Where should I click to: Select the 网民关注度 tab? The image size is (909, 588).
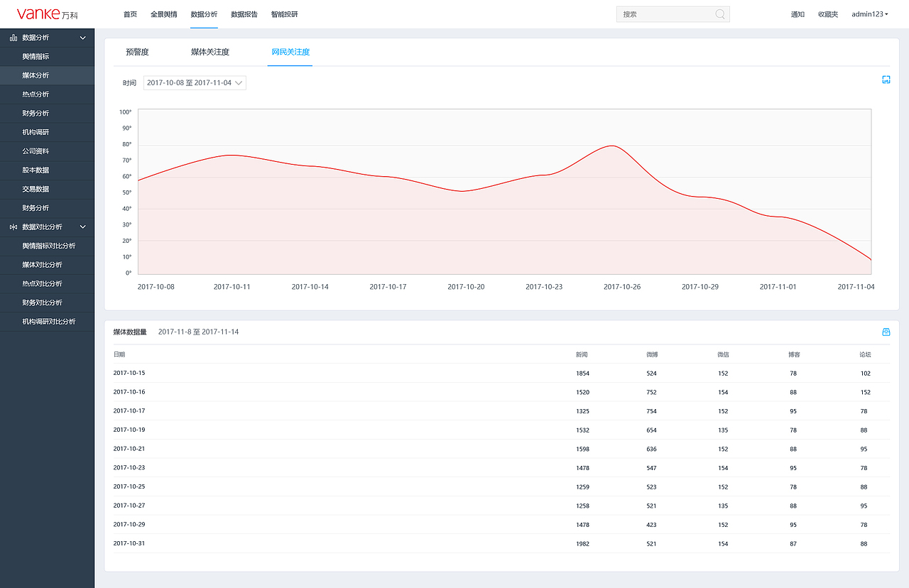pyautogui.click(x=290, y=52)
